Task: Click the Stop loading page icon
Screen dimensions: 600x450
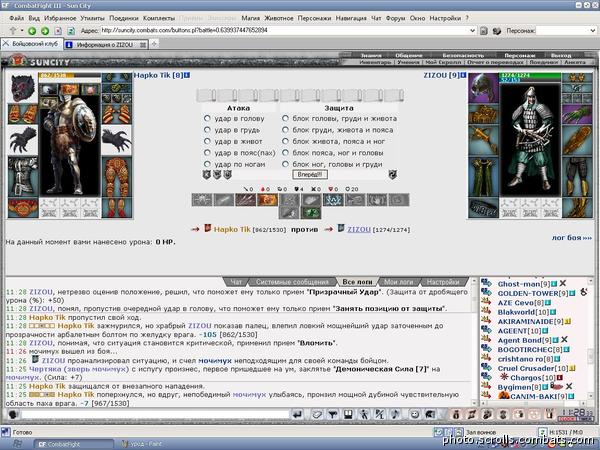Action: tap(58, 31)
